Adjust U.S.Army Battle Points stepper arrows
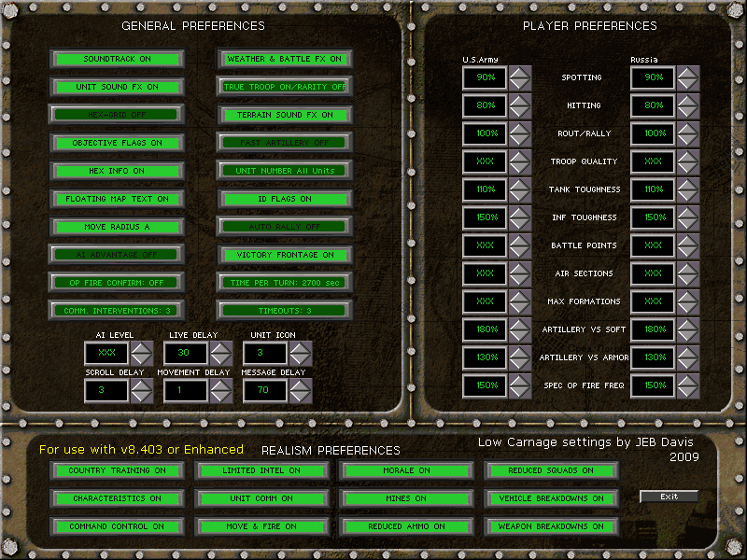Viewport: 747px width, 560px height. pyautogui.click(x=520, y=245)
